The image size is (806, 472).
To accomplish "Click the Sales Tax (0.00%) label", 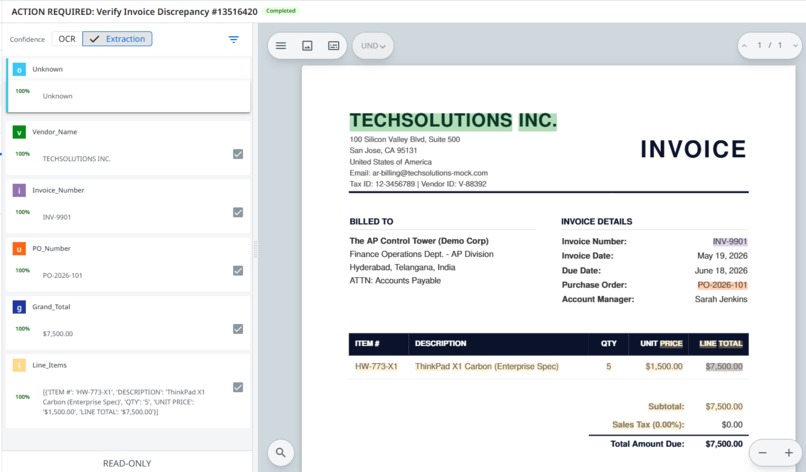I will (x=648, y=425).
